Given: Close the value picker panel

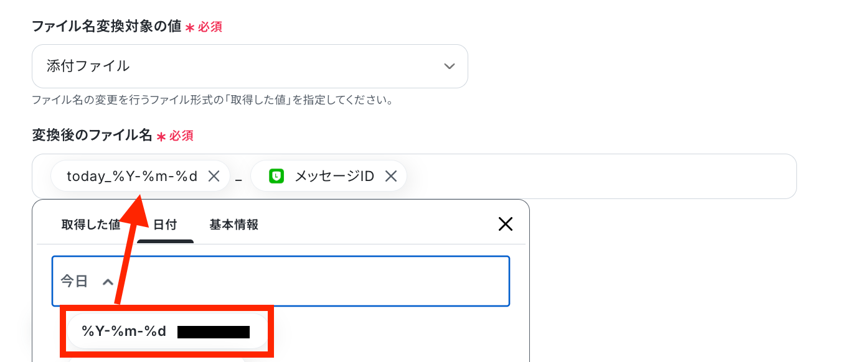Looking at the screenshot, I should [506, 224].
